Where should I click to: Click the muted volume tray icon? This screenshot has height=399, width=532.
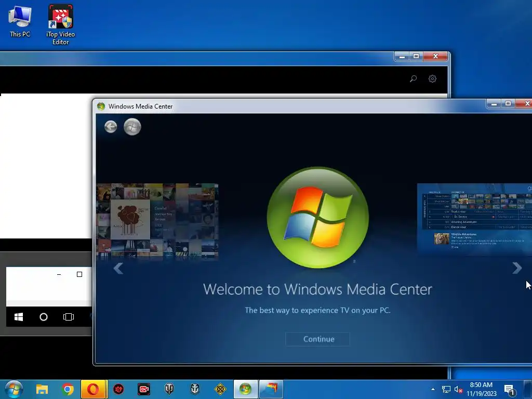click(x=458, y=390)
